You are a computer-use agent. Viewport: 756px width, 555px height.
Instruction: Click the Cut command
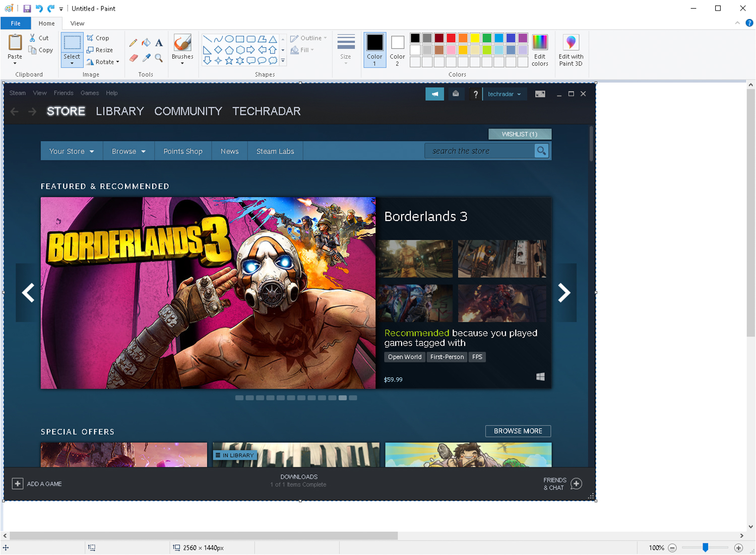pos(39,38)
